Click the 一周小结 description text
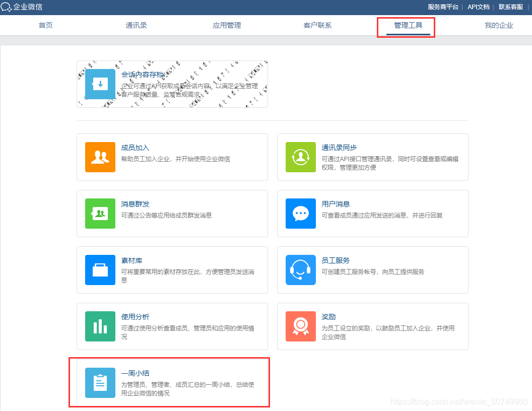 (x=187, y=389)
